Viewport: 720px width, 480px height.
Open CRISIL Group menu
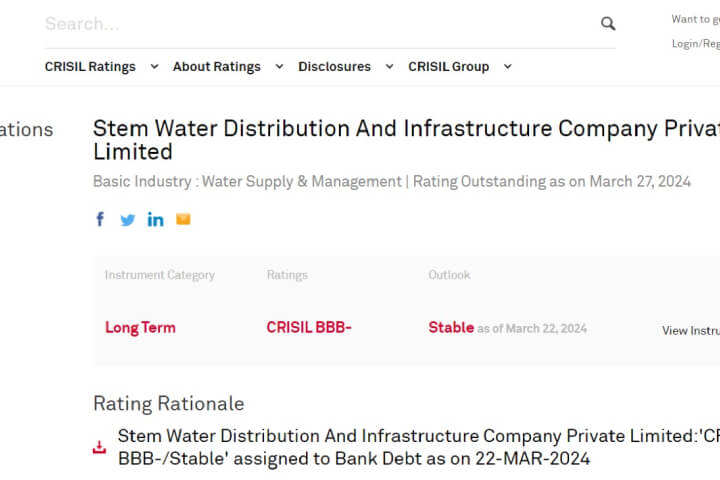coord(449,67)
